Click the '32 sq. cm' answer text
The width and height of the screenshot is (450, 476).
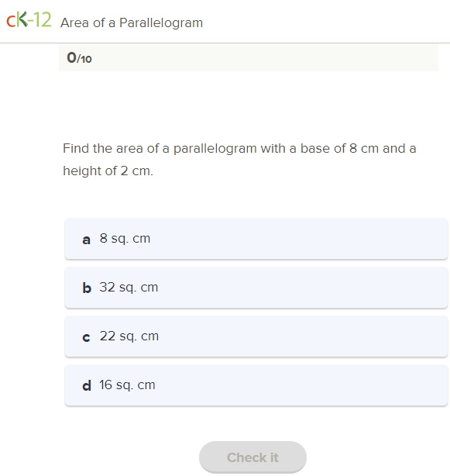[129, 288]
